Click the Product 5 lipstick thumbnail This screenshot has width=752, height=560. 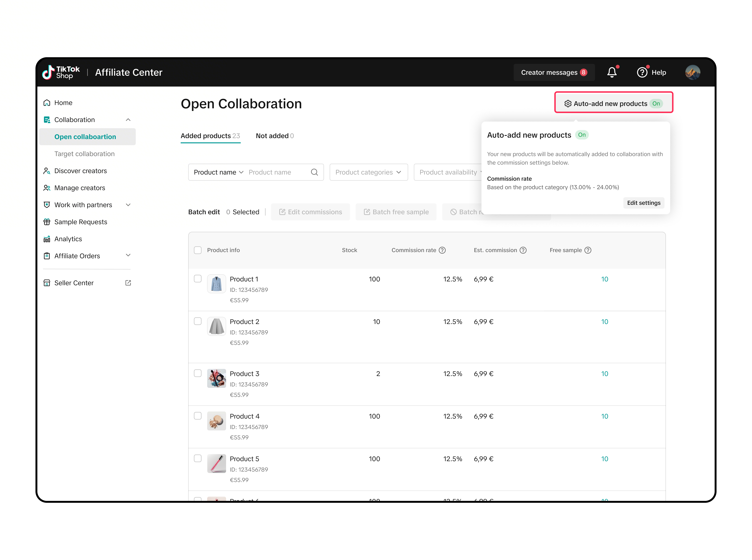tap(217, 463)
